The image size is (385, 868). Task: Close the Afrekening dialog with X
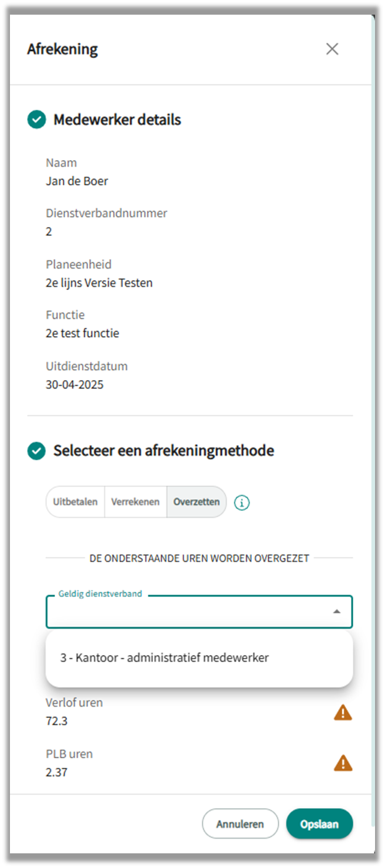point(332,49)
